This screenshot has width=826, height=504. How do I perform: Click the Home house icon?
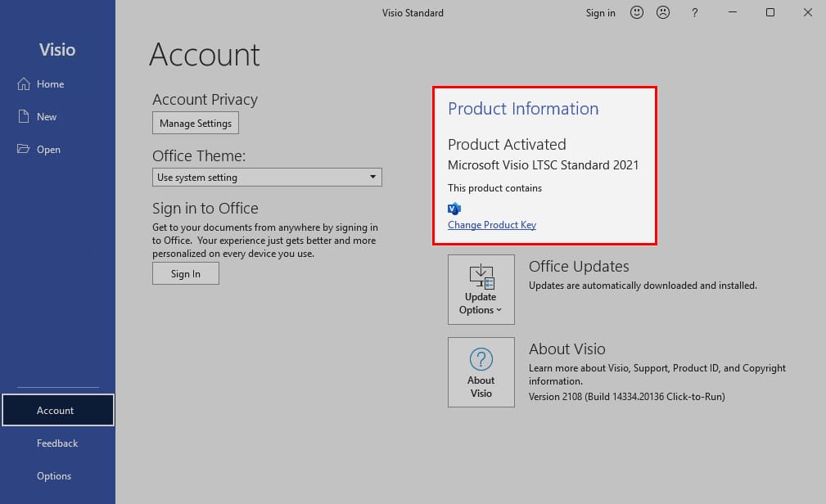coord(24,83)
